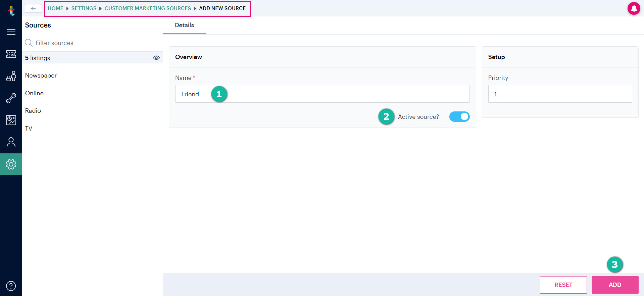This screenshot has width=644, height=296.
Task: Open the help question mark icon
Action: (x=11, y=286)
